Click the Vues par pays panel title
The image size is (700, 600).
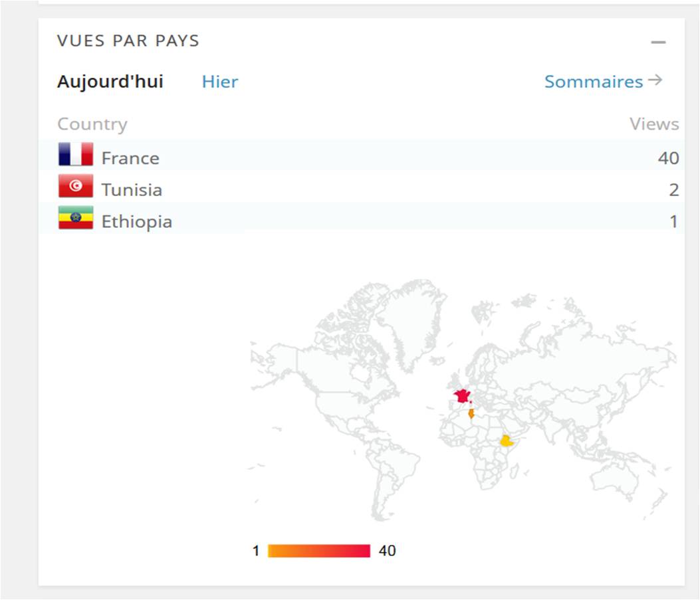tap(128, 41)
